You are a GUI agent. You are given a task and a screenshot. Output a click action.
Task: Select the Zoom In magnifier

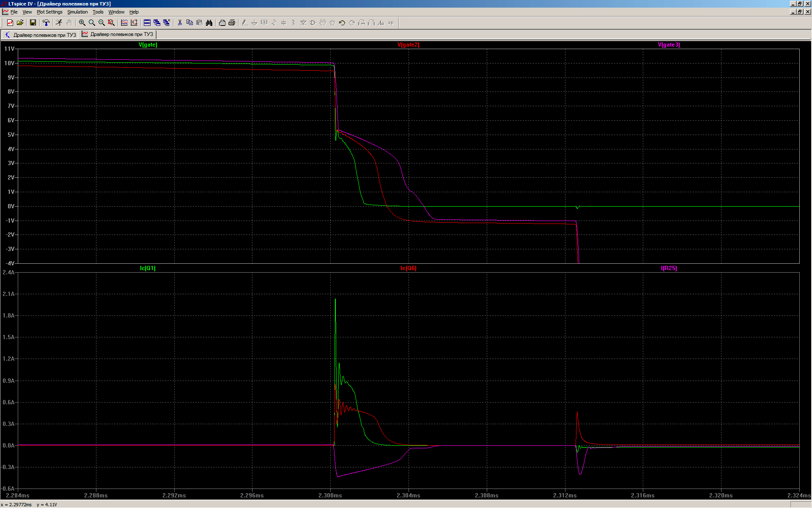point(82,23)
